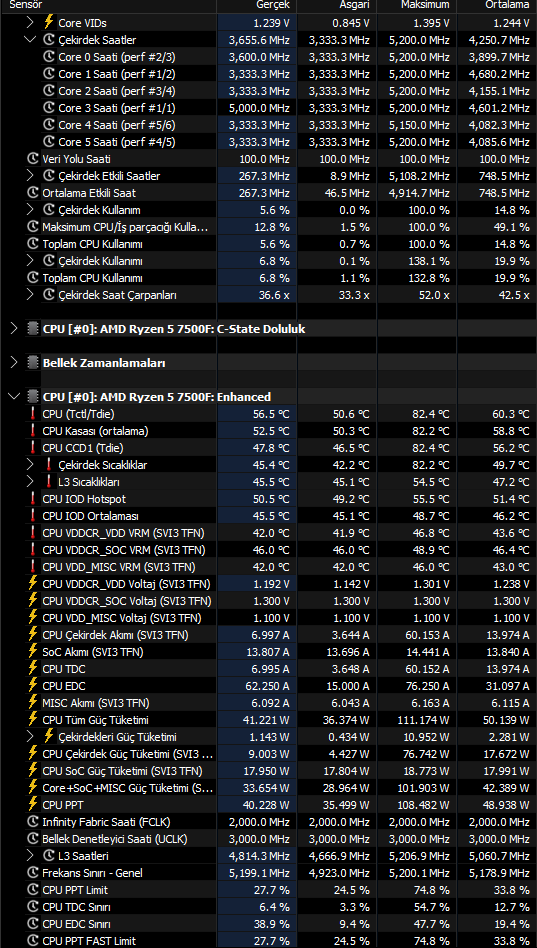Select the Core 2 Saati (perf #3/4) row

pyautogui.click(x=268, y=91)
